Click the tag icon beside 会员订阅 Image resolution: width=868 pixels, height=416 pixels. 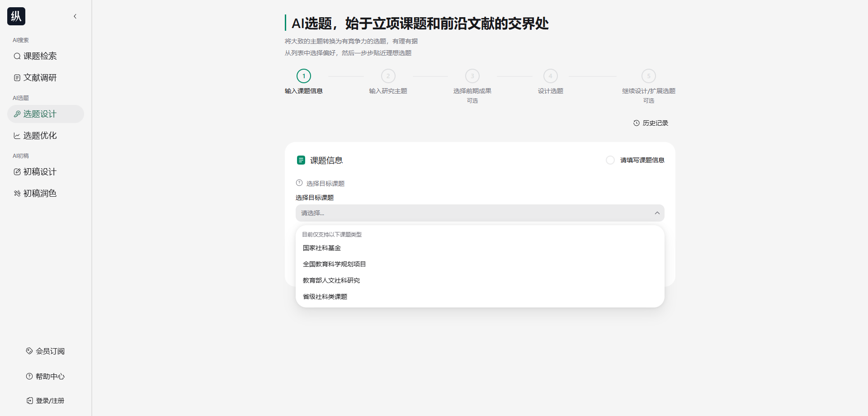click(x=29, y=351)
